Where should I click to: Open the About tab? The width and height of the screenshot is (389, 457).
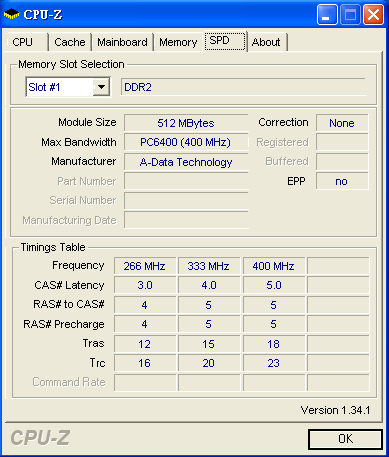(x=266, y=42)
